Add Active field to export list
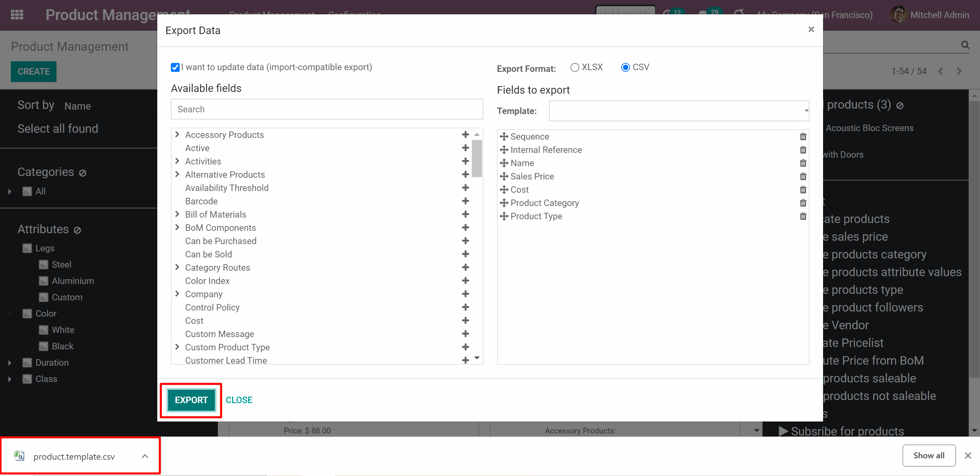This screenshot has width=980, height=476. (465, 148)
